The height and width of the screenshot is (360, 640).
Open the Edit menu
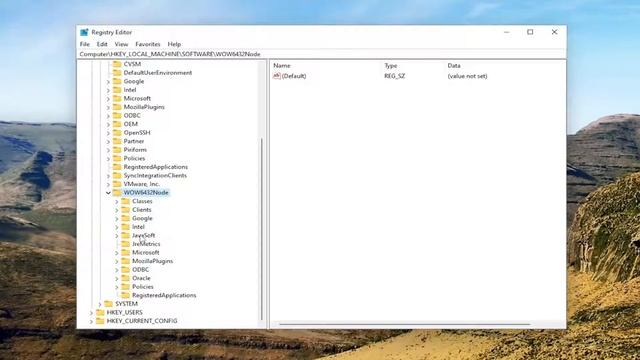click(x=102, y=44)
